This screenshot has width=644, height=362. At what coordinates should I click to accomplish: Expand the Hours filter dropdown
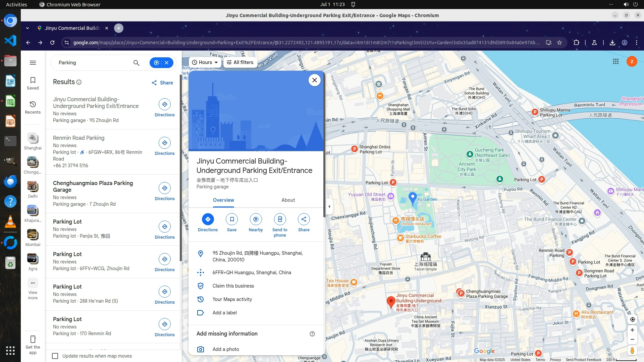click(205, 62)
